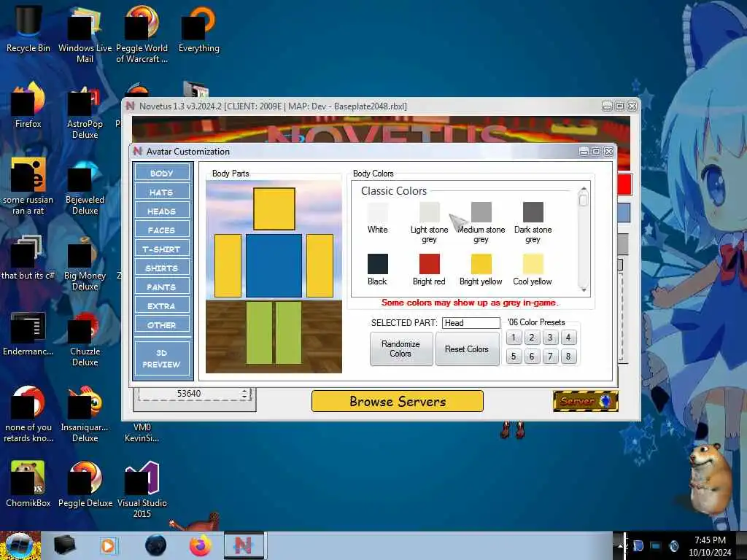The image size is (747, 560).
Task: Click the Body Colors list scrollbar
Action: point(583,241)
